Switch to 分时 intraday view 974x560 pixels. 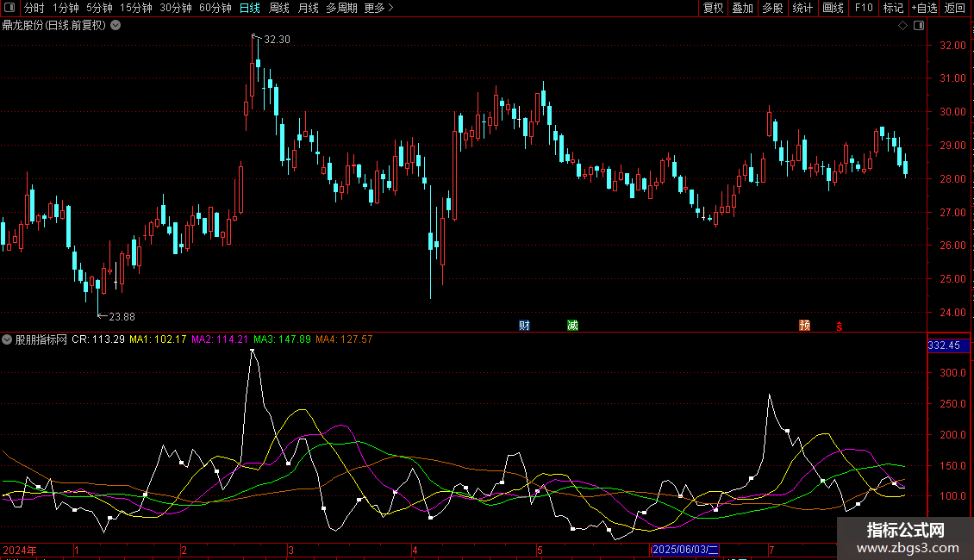pos(34,8)
